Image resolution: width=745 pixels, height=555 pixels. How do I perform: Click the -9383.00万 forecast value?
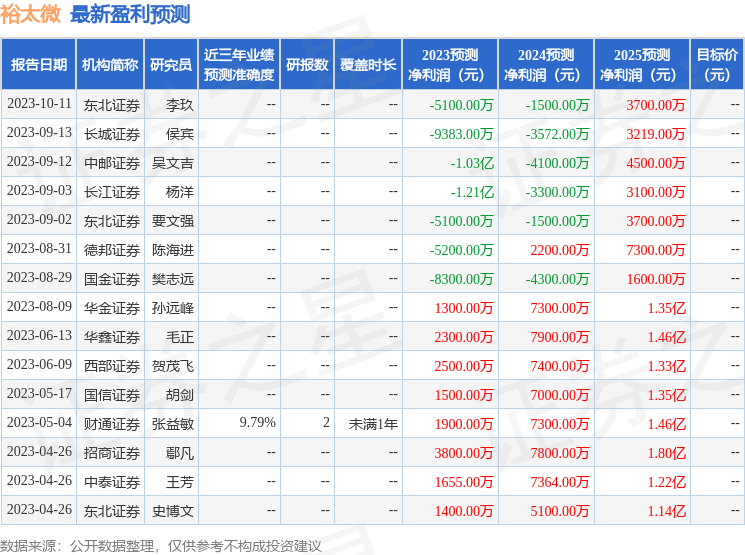coord(461,134)
